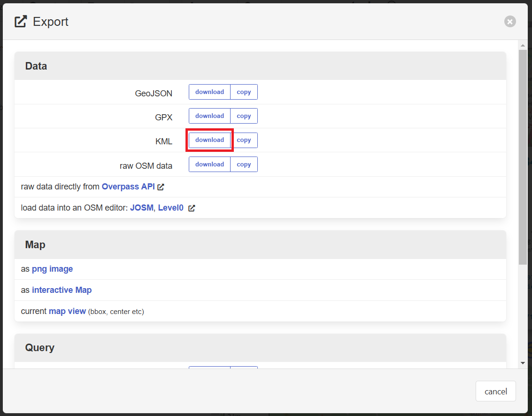532x416 pixels.
Task: Click the Export icon in dialog header
Action: click(21, 22)
